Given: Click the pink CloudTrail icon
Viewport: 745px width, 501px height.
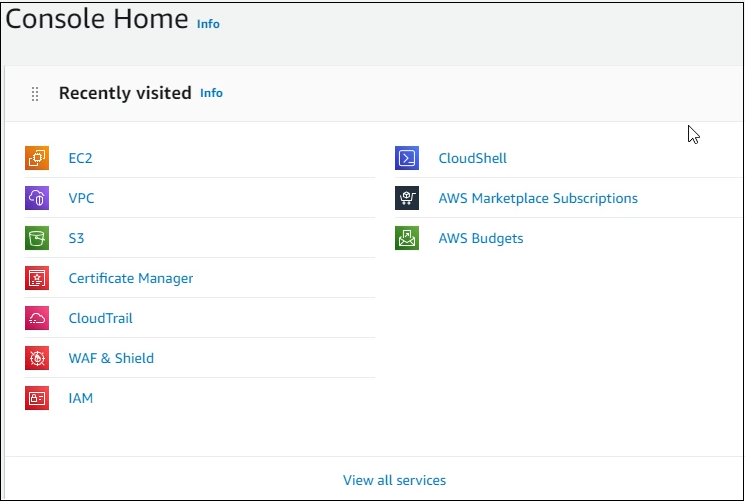Looking at the screenshot, I should (37, 318).
